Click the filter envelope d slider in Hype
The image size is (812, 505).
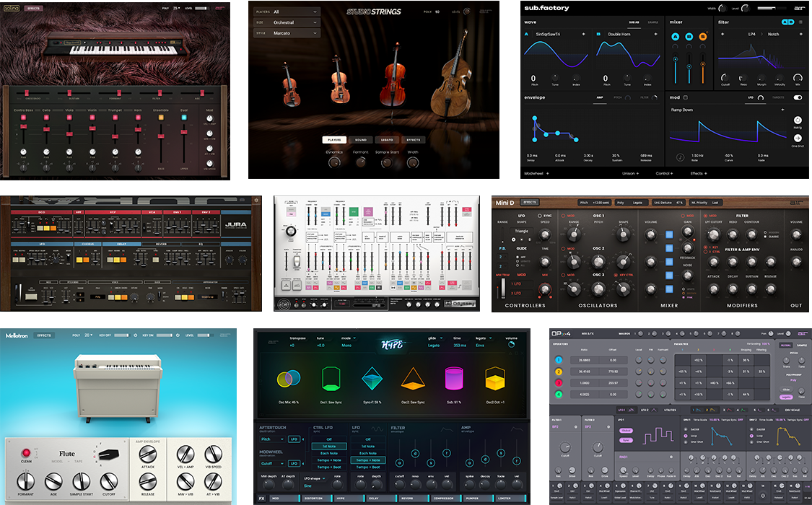(415, 453)
